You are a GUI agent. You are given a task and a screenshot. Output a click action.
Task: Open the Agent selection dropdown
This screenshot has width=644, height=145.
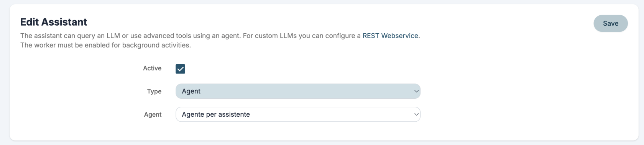[x=298, y=114]
